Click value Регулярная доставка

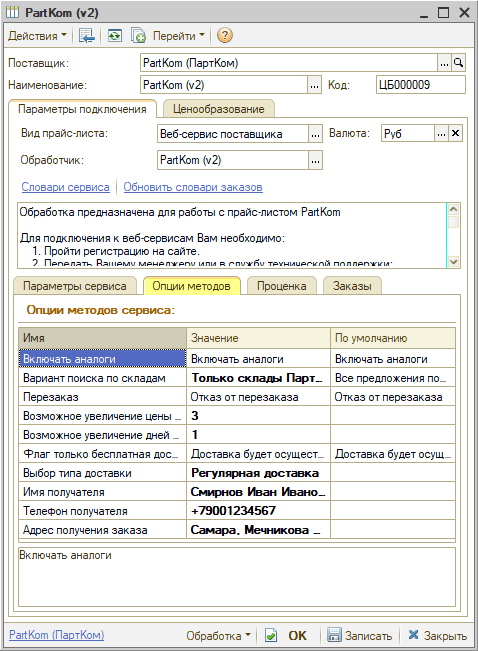258,473
